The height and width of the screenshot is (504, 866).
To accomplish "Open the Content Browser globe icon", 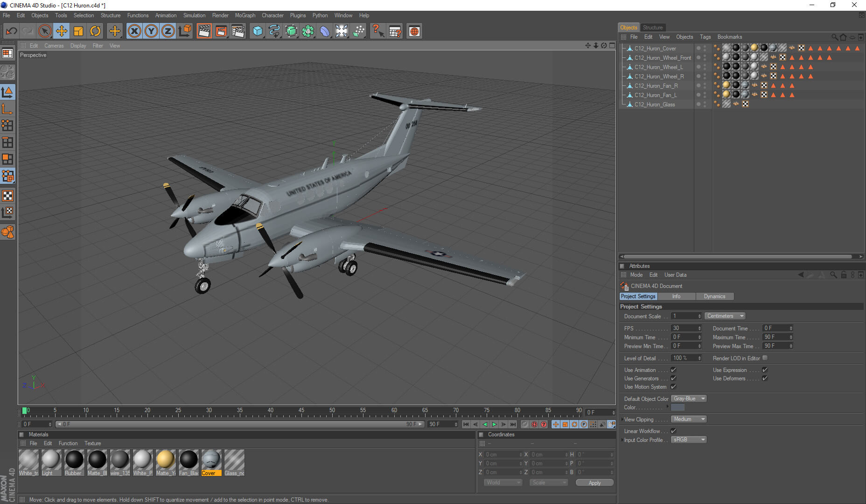I will click(414, 31).
